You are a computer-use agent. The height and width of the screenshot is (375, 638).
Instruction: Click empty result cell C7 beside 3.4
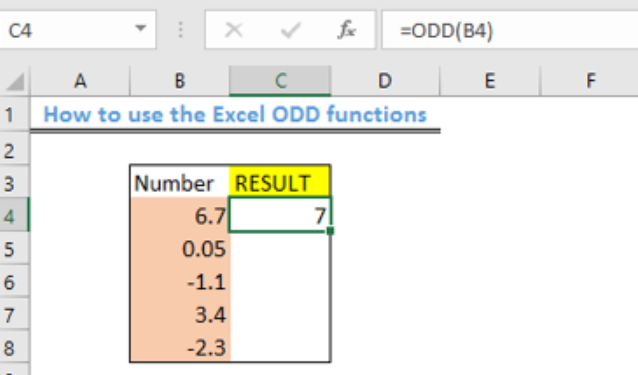click(x=280, y=315)
